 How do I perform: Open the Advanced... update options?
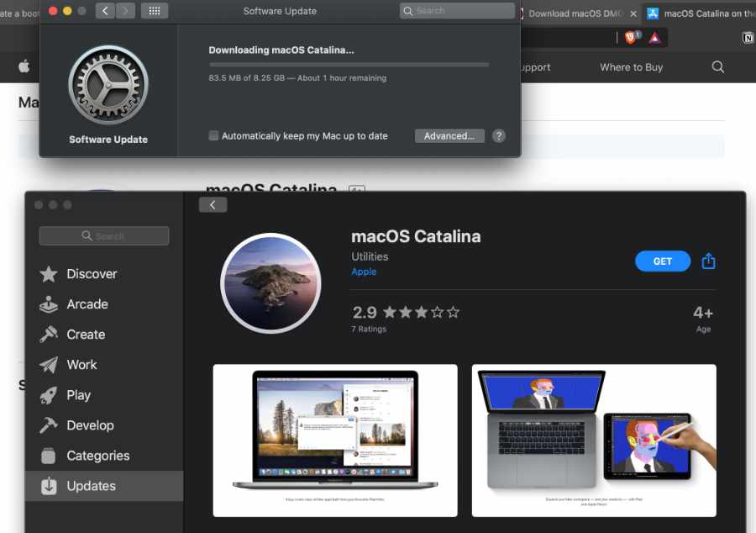(x=449, y=135)
